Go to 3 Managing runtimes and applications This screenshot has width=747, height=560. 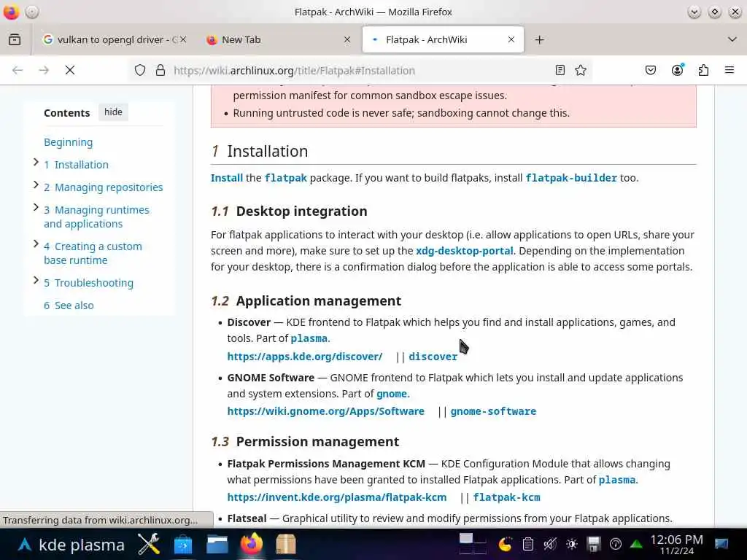pos(96,217)
